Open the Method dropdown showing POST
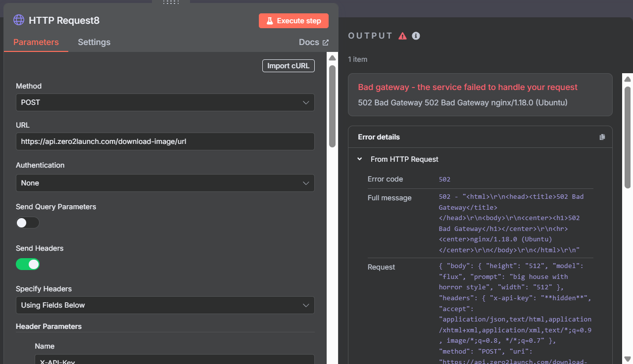Image resolution: width=633 pixels, height=364 pixels. (165, 102)
